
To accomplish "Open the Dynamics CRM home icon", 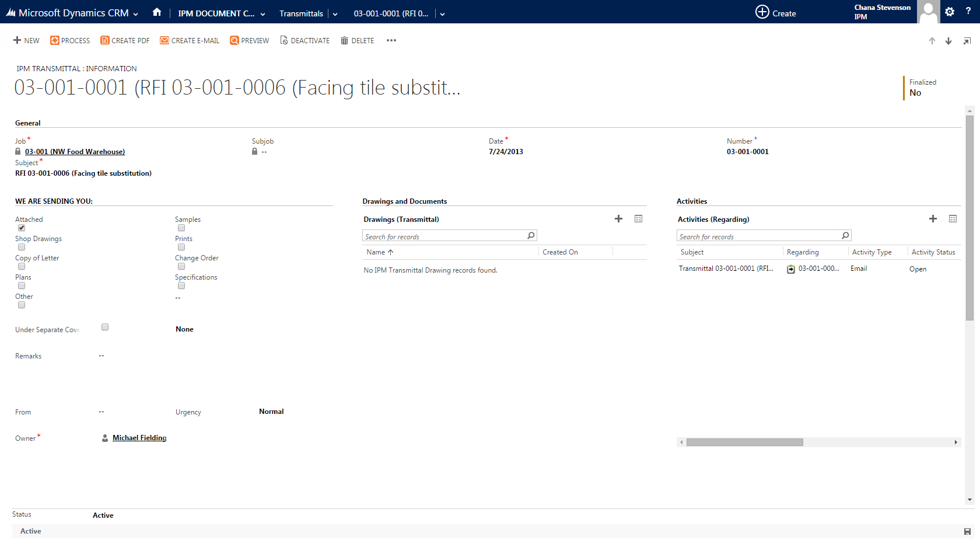I will tap(157, 12).
